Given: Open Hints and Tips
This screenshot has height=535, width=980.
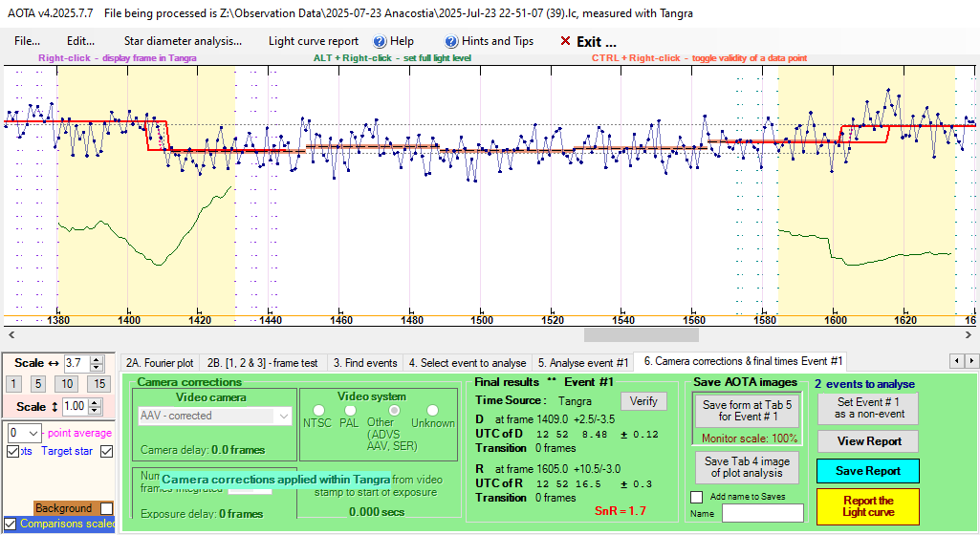Looking at the screenshot, I should coord(489,41).
